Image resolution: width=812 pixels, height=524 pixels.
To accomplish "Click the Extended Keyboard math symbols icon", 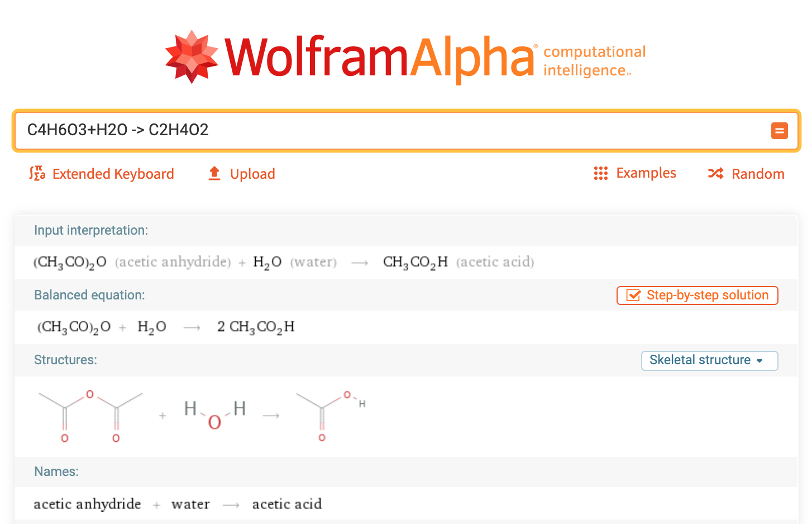I will click(x=37, y=174).
